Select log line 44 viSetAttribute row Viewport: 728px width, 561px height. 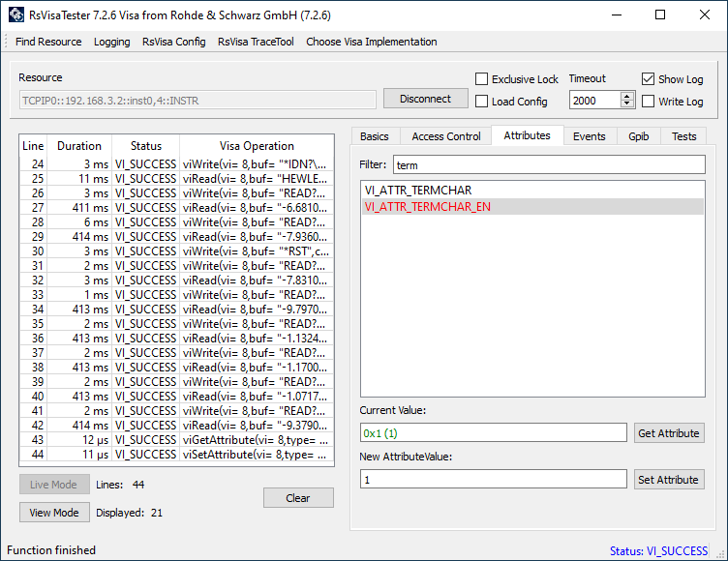coord(176,455)
